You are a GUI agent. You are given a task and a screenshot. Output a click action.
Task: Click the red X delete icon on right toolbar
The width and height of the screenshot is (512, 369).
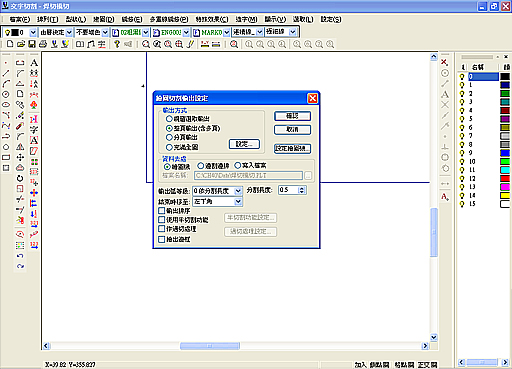445,62
